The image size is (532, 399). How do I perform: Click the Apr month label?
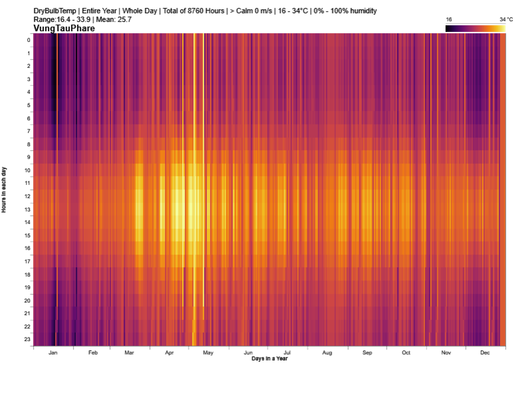pos(169,352)
